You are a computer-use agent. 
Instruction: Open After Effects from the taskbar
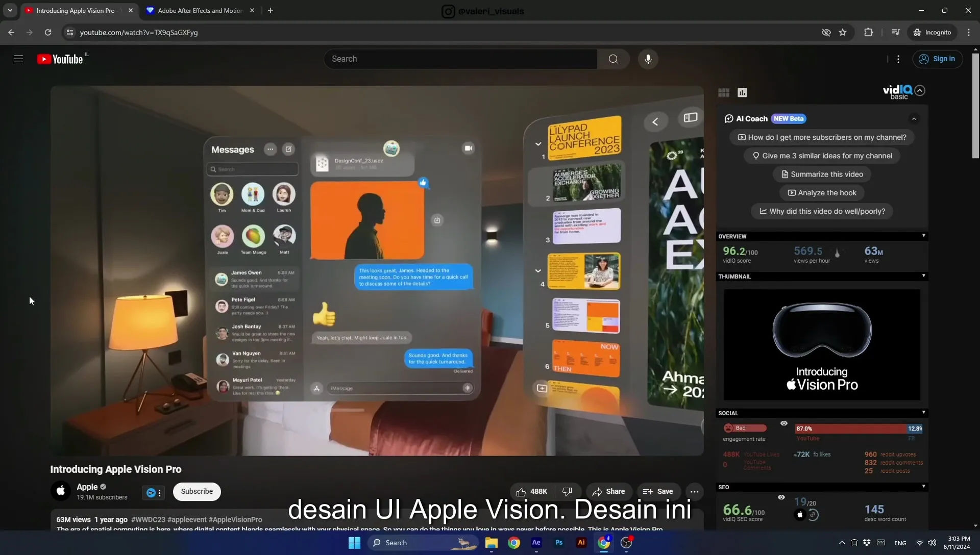pos(536,543)
